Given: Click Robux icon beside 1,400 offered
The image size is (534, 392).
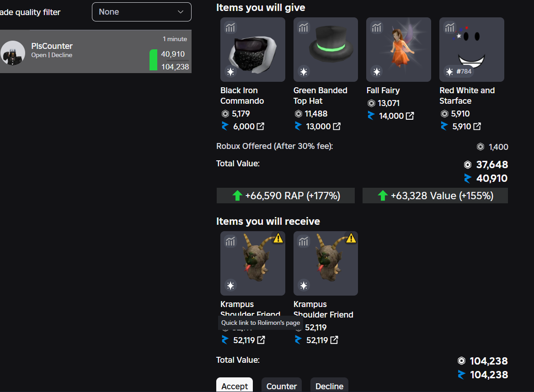Looking at the screenshot, I should coord(481,147).
